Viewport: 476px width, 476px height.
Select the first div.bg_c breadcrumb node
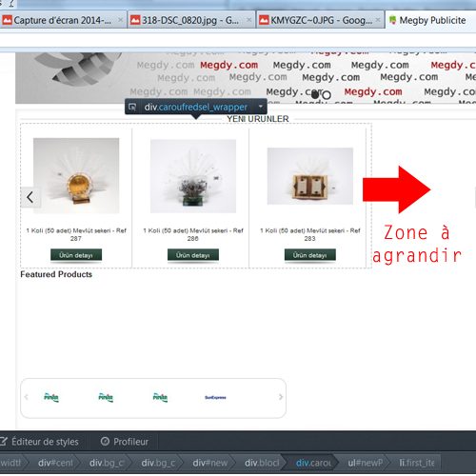tap(106, 463)
